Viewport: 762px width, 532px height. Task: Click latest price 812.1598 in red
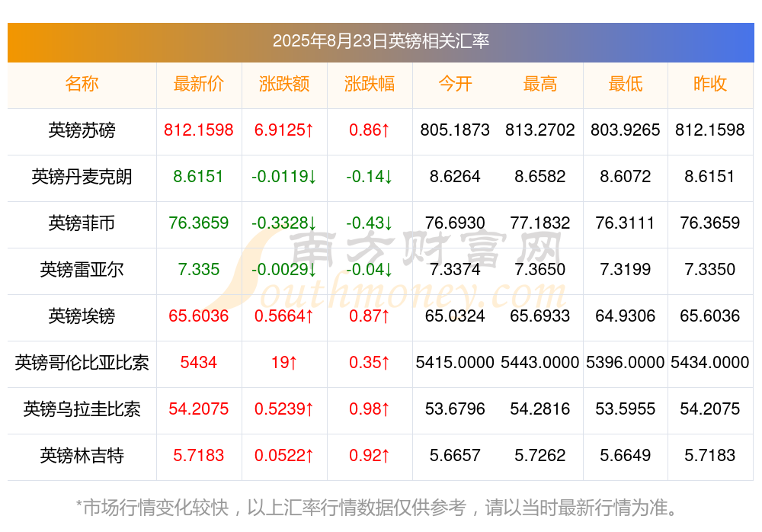[198, 130]
